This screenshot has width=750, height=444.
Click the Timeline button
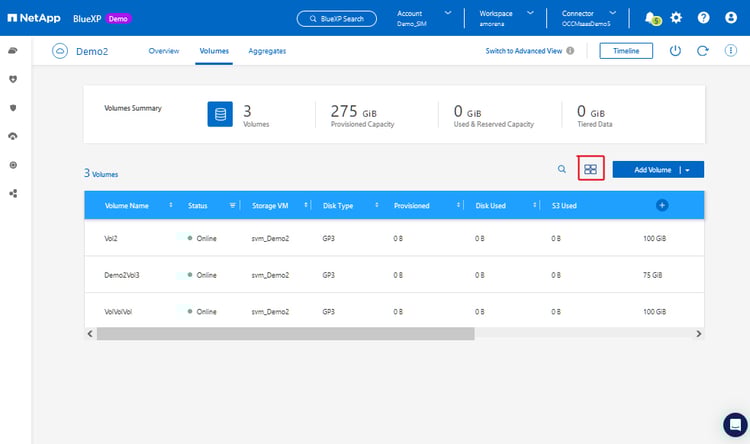point(626,51)
